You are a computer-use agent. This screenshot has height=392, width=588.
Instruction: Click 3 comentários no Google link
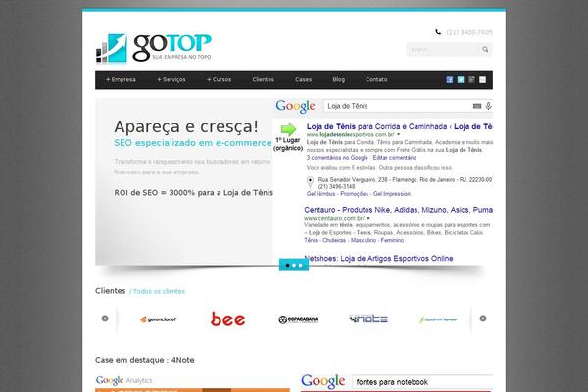pyautogui.click(x=337, y=158)
